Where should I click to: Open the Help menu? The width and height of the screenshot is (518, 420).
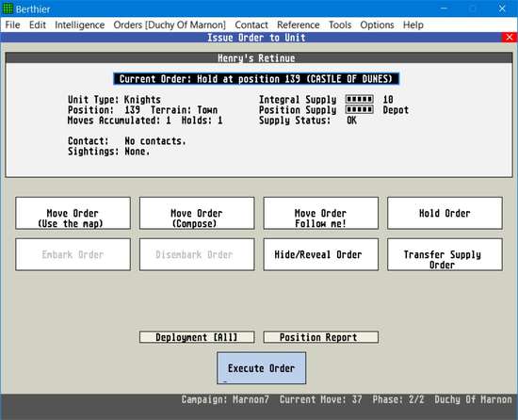click(x=413, y=24)
